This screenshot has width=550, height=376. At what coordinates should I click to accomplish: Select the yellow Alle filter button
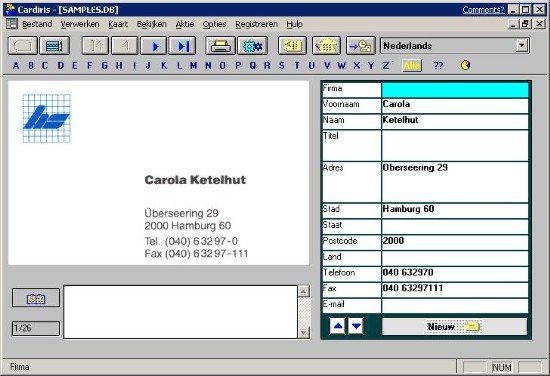[x=412, y=66]
